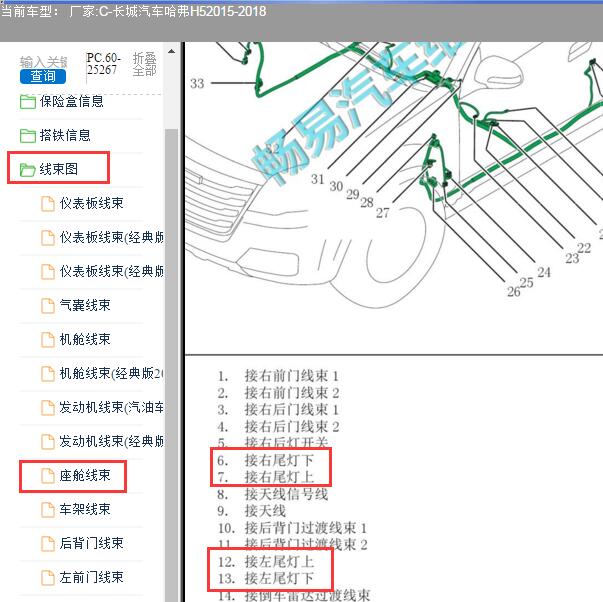The height and width of the screenshot is (602, 603).
Task: Click legend entry 接右后门线束 1
Action: point(292,410)
